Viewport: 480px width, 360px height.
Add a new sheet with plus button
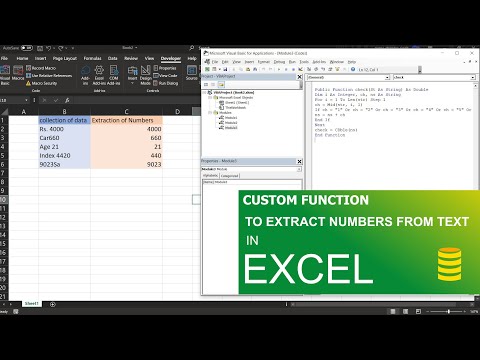tap(52, 304)
